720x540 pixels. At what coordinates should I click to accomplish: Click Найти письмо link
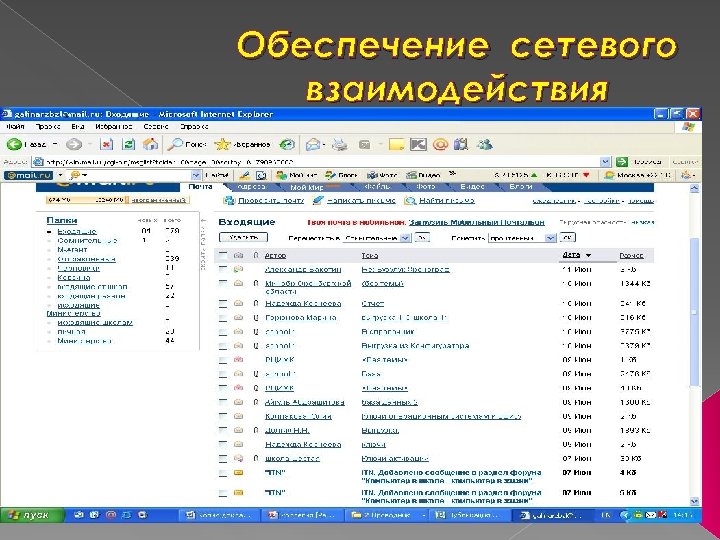coord(447,201)
